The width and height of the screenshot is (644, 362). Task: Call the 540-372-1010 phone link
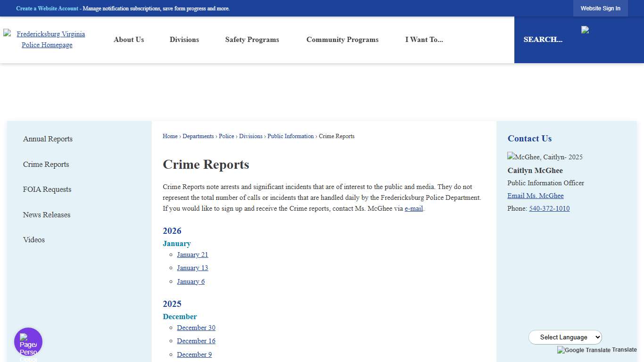click(x=549, y=208)
